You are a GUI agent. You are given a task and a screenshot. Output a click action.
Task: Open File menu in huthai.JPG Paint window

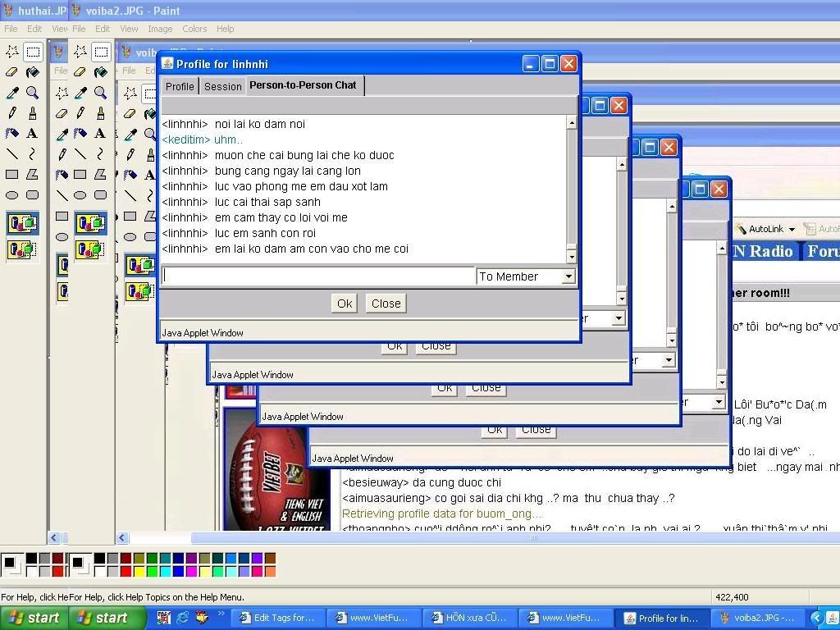point(11,29)
